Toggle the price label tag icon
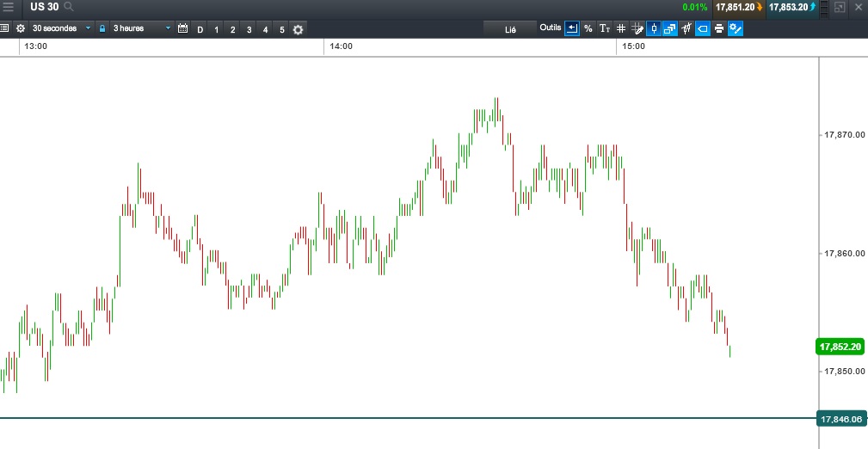The height and width of the screenshot is (449, 868). click(703, 28)
